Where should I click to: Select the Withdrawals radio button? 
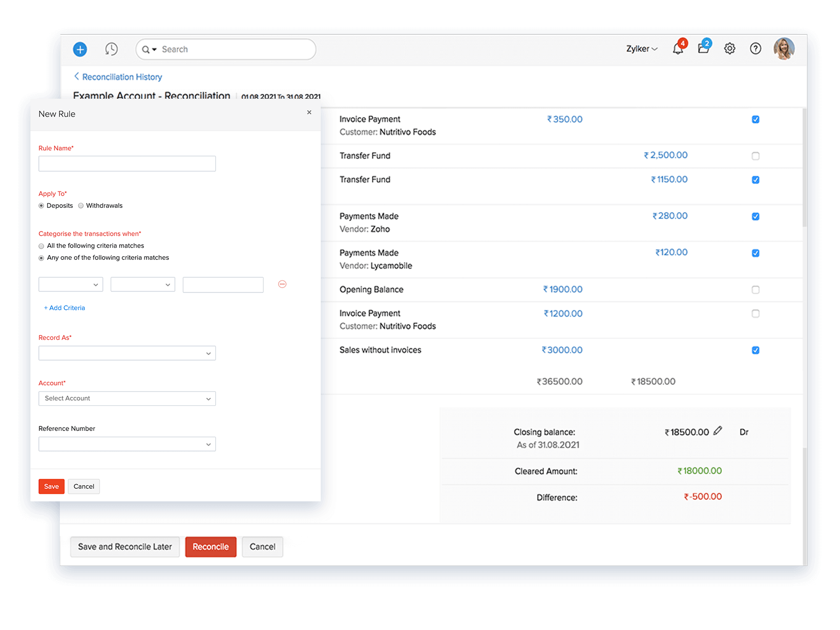point(81,206)
